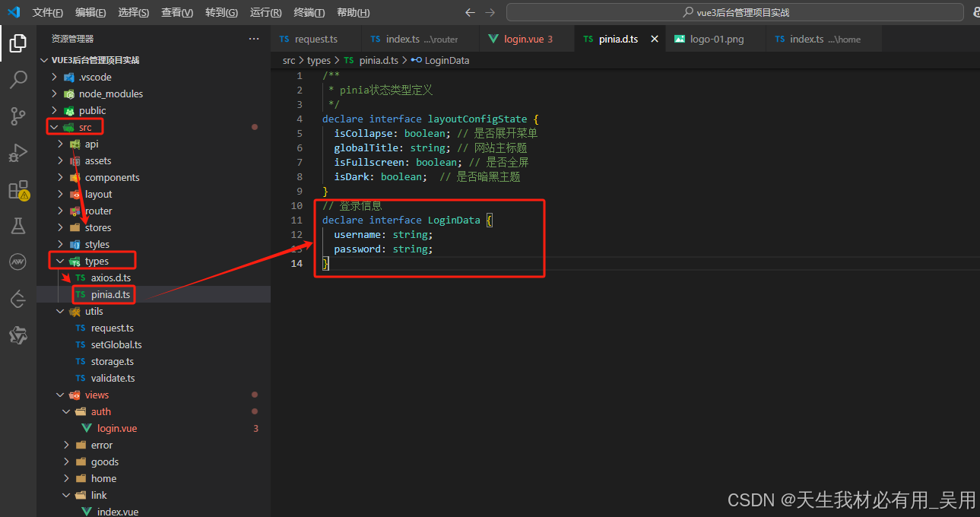
Task: Open the Explorer view in activity bar
Action: click(18, 43)
